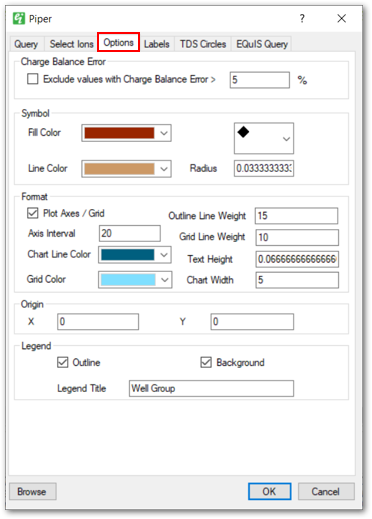Screen dimensions: 372x519
Task: Select the diamond symbol shape picker
Action: pyautogui.click(x=264, y=138)
